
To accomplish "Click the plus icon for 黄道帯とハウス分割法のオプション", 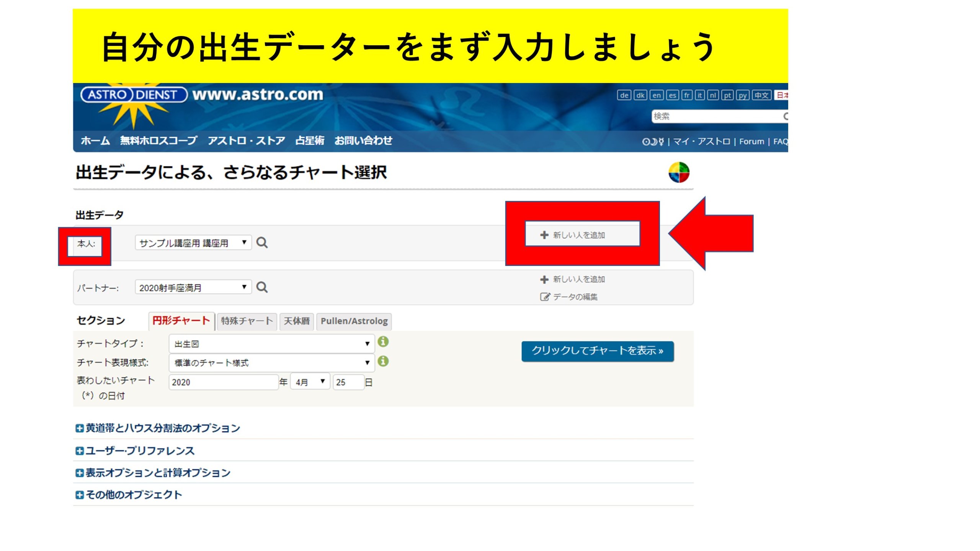I will coord(79,428).
